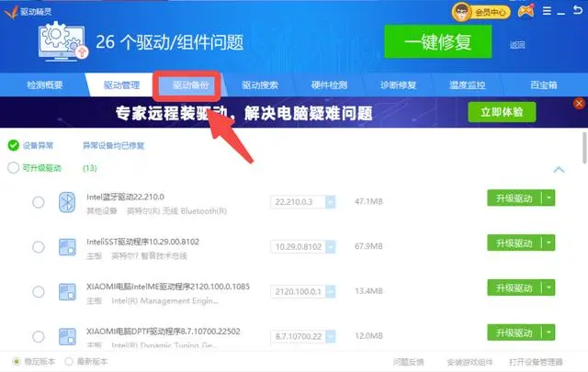Screen dimensions: 588x372
Task: Click the Intel Bluetooth driver device icon
Action: [67, 203]
